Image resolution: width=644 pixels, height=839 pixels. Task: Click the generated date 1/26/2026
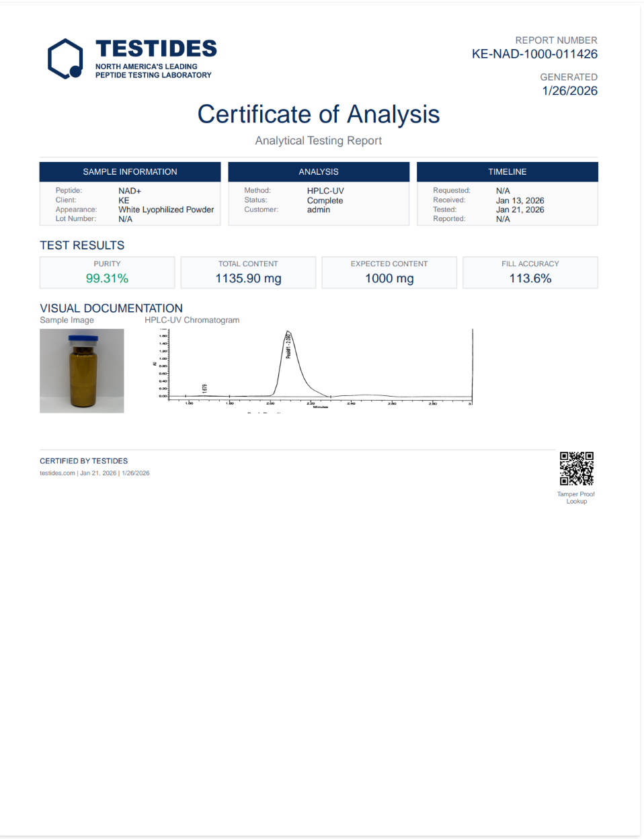tap(569, 91)
